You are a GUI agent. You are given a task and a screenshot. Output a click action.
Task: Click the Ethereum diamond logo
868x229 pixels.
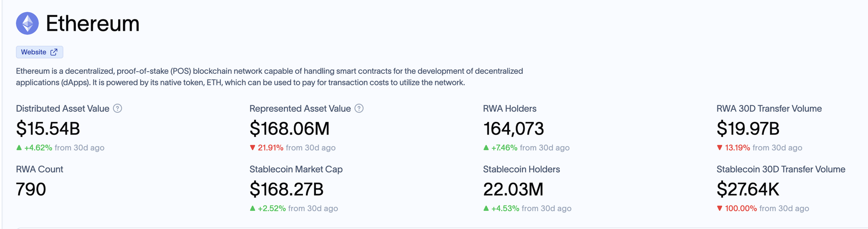coord(27,23)
